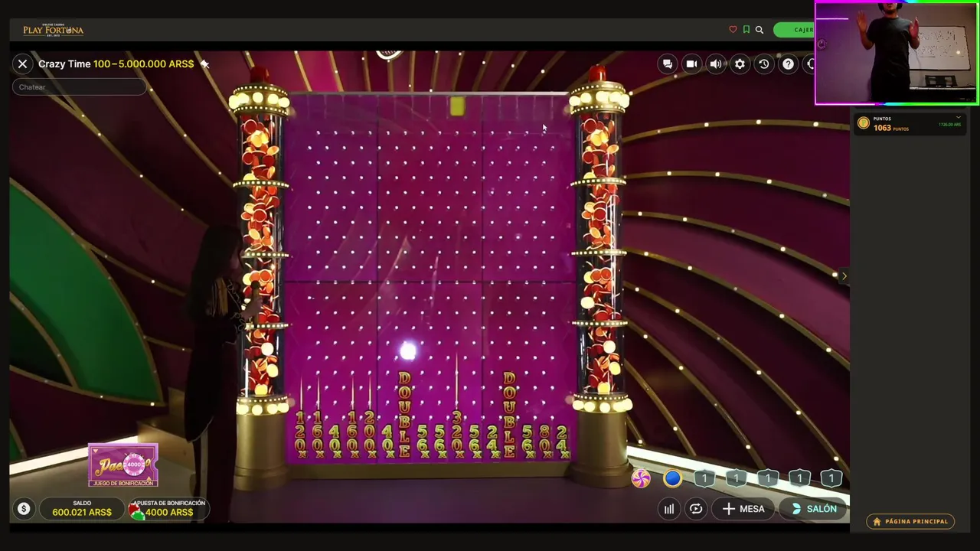Open the live chat bubble icon
The image size is (980, 551).
(x=668, y=64)
